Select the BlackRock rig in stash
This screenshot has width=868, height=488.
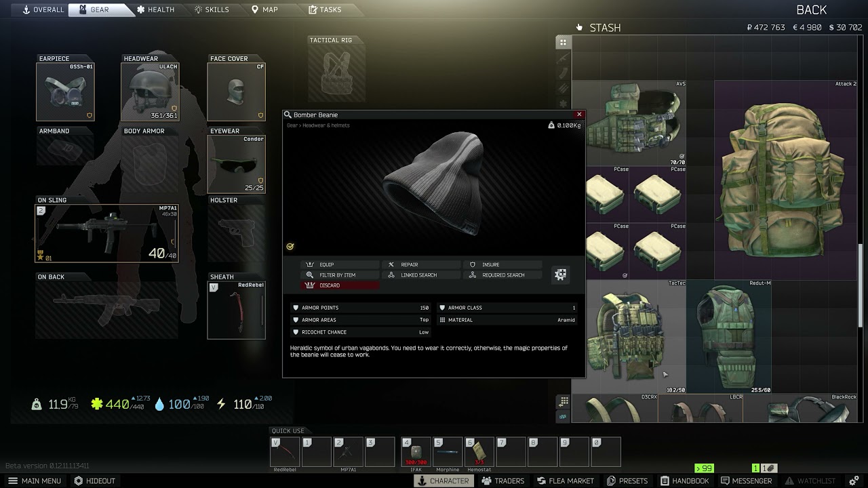(801, 409)
